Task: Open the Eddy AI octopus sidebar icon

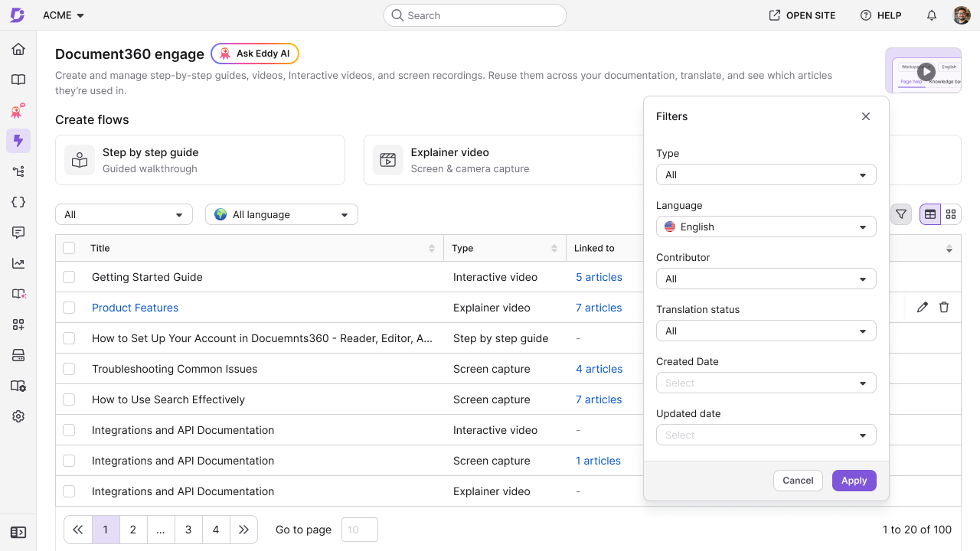Action: click(x=18, y=110)
